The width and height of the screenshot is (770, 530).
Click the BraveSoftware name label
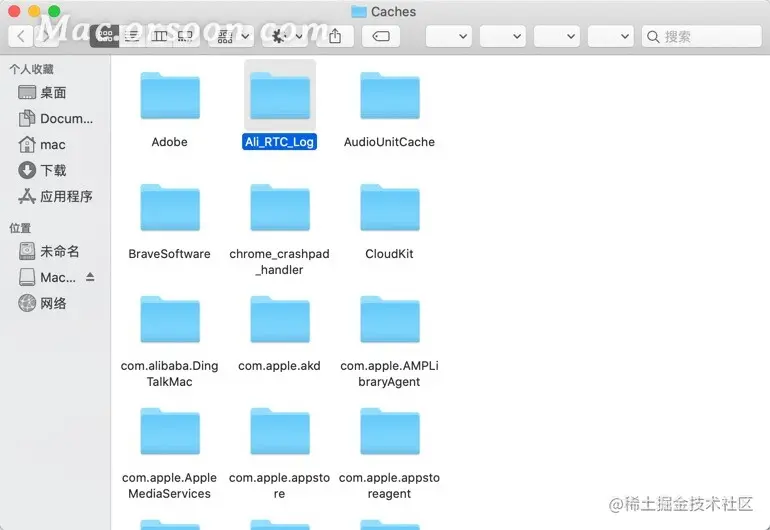point(169,254)
